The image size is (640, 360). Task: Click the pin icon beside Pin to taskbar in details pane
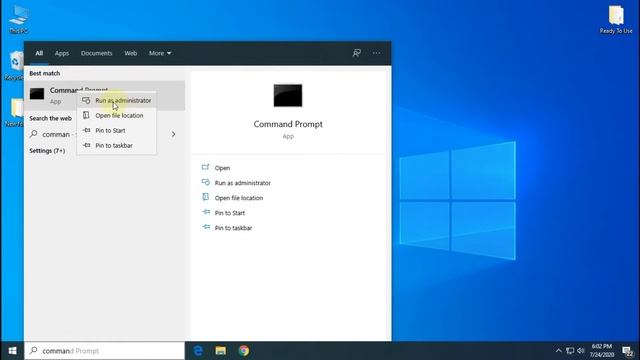tap(206, 227)
